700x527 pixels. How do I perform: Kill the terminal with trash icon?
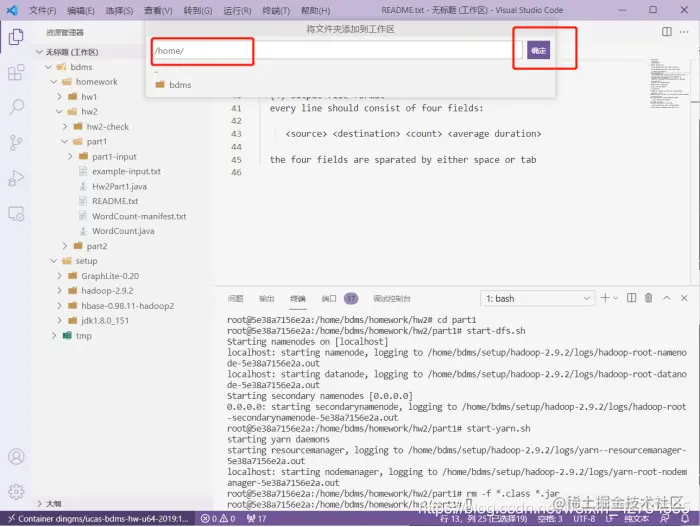649,298
